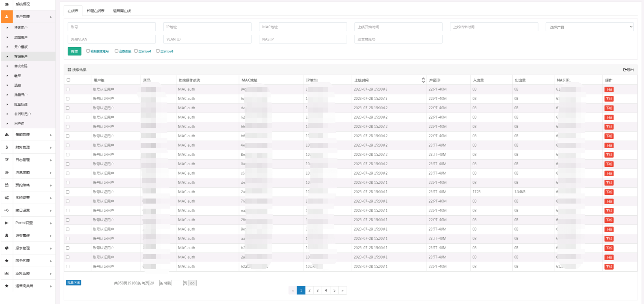Click the 接口设置 USB icon
Screen dimensions: 644x304
click(x=7, y=210)
